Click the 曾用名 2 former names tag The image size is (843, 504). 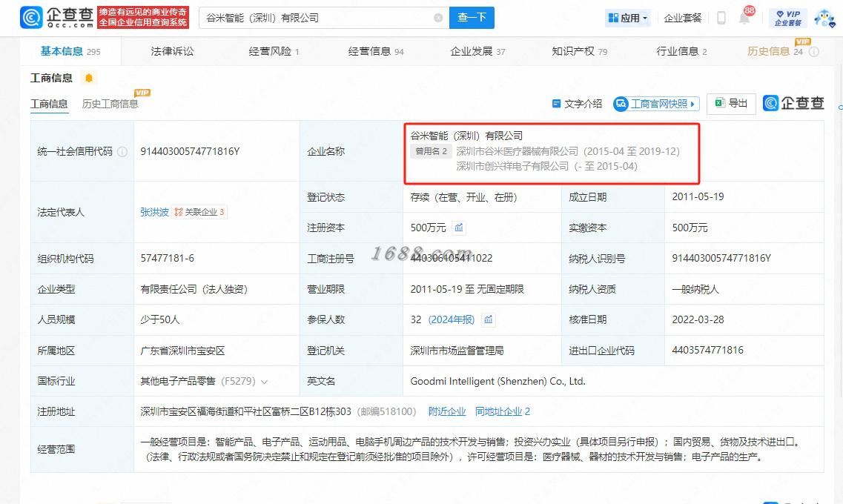click(x=432, y=151)
